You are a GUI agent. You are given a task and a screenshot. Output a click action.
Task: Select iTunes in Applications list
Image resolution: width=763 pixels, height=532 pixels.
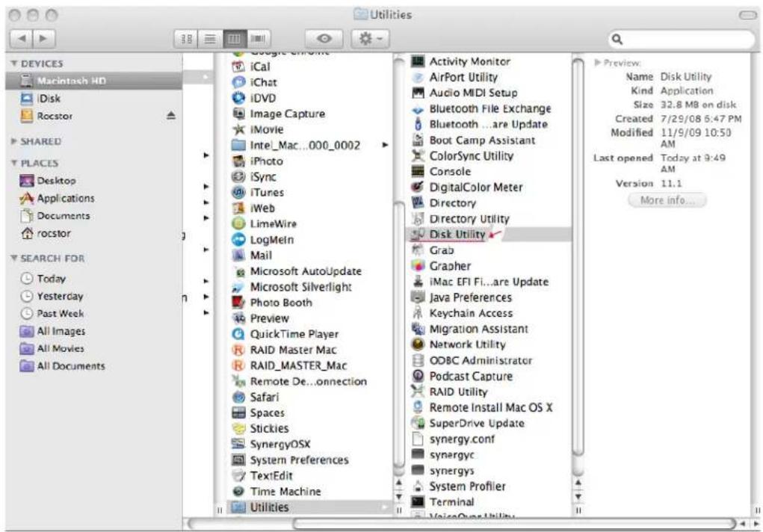point(257,192)
